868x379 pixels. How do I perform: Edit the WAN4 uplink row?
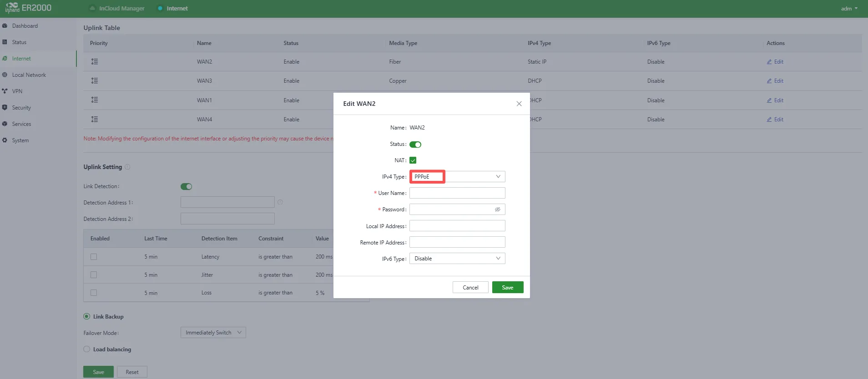click(775, 120)
